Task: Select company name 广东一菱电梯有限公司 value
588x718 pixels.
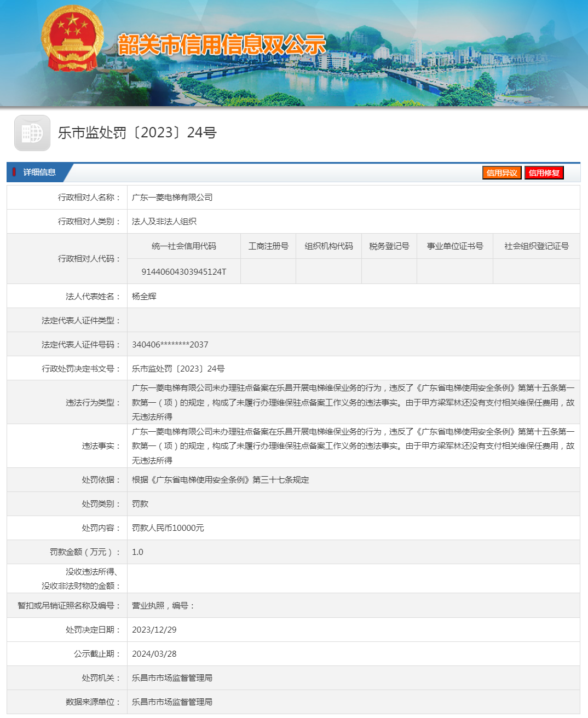Action: (x=172, y=198)
